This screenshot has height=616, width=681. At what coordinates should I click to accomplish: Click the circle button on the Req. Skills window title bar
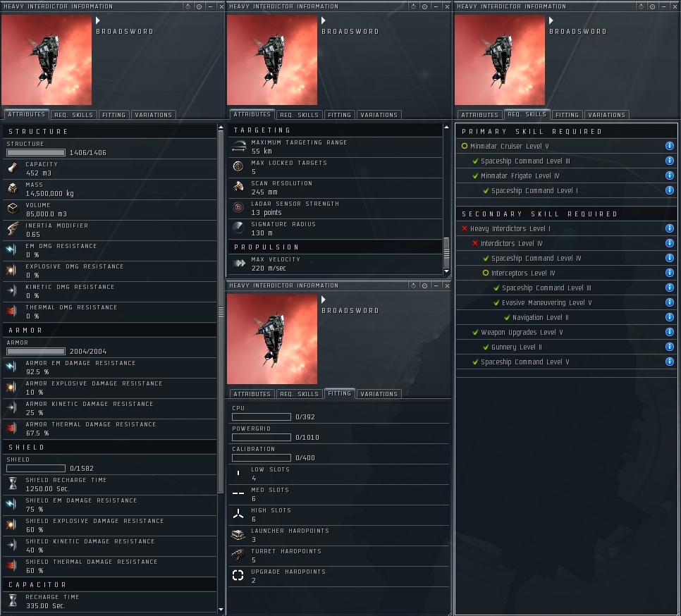point(652,6)
